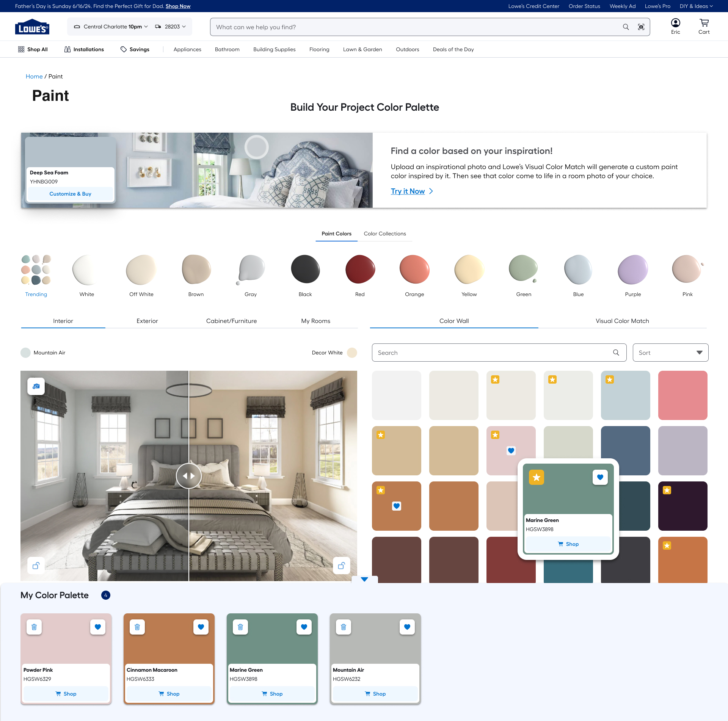Click the Decor White color chip
Viewport: 728px width, 721px height.
(352, 353)
